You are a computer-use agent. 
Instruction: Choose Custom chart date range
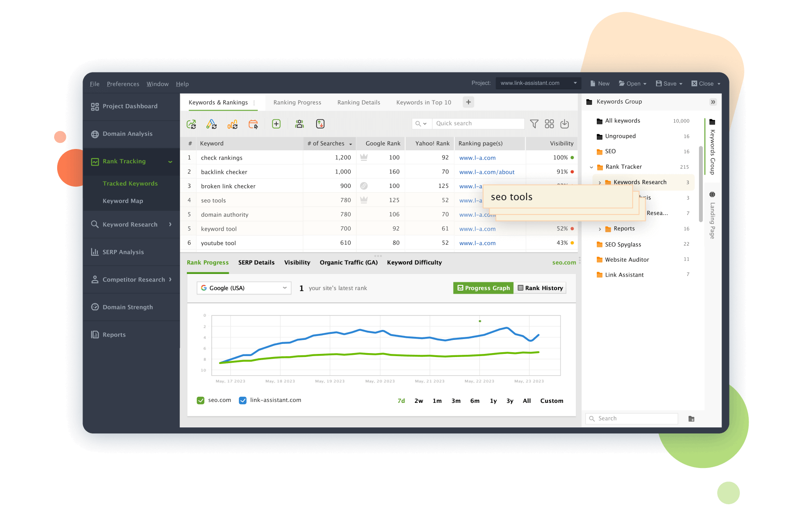tap(552, 401)
